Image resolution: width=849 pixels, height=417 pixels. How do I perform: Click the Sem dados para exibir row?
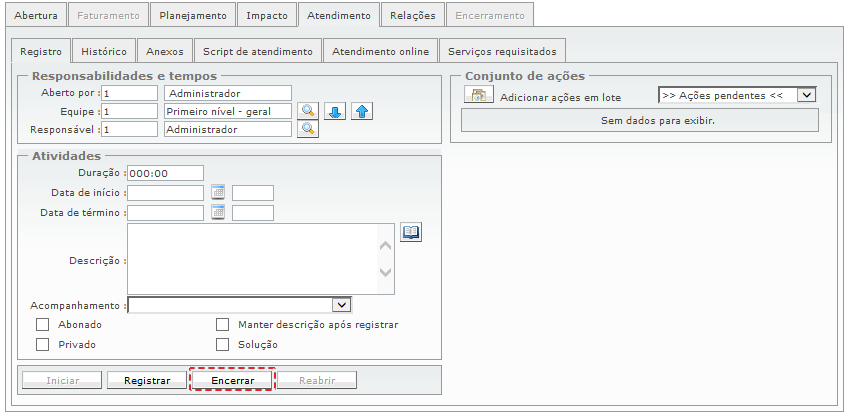(639, 120)
